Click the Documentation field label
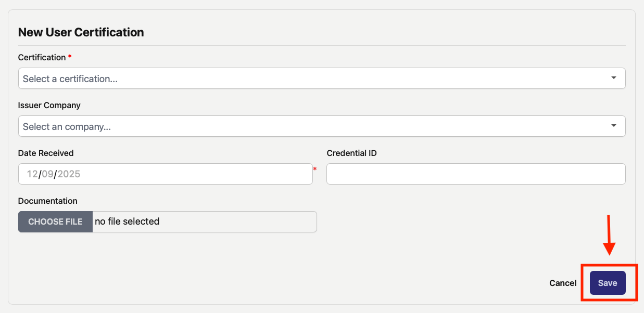The image size is (644, 313). click(x=48, y=201)
